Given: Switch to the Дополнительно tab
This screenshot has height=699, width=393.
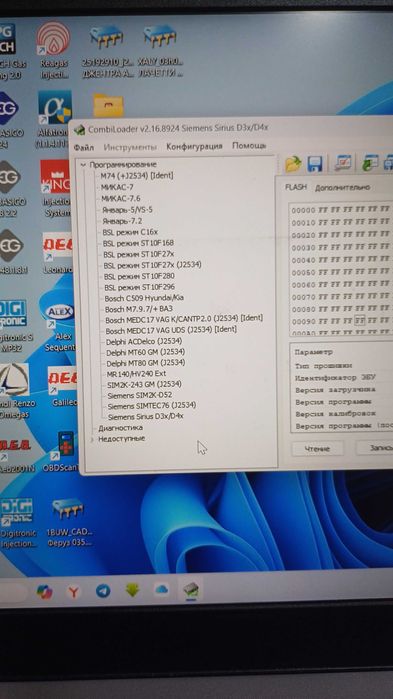Looking at the screenshot, I should [342, 188].
